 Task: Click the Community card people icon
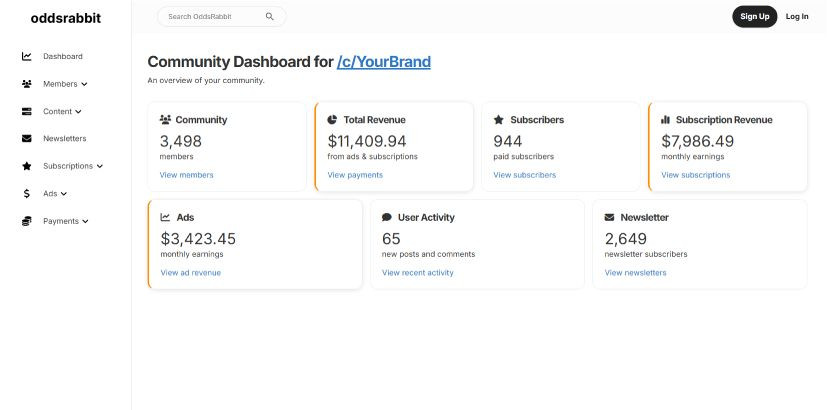click(x=165, y=120)
